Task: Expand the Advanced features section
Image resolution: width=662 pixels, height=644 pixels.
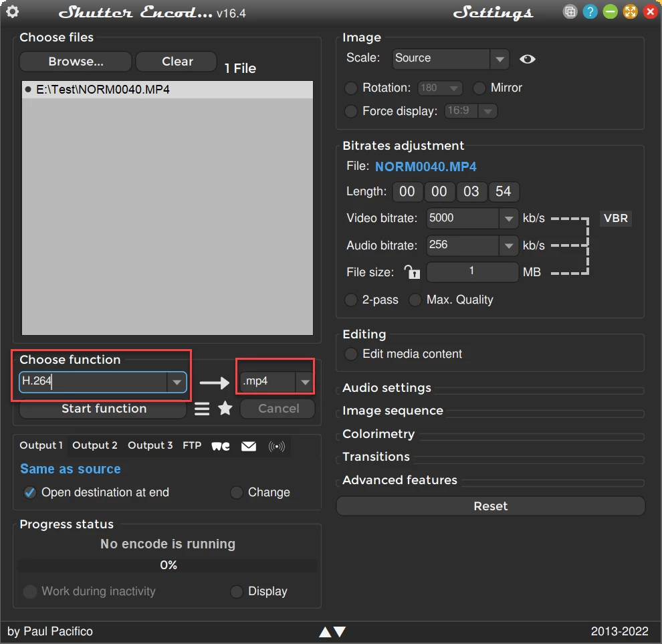Action: 399,480
